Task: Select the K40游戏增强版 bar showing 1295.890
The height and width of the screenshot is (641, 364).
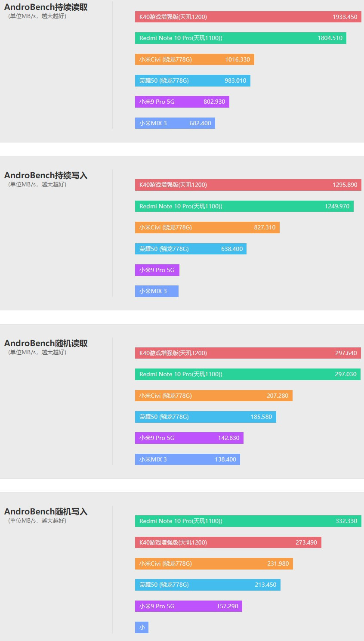Action: point(248,185)
